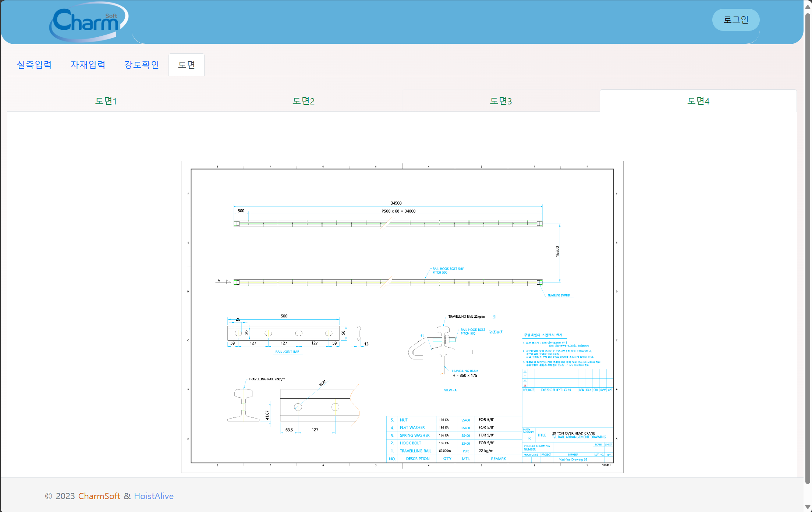Click the scrollbar down arrow
The image size is (812, 512).
click(808, 507)
